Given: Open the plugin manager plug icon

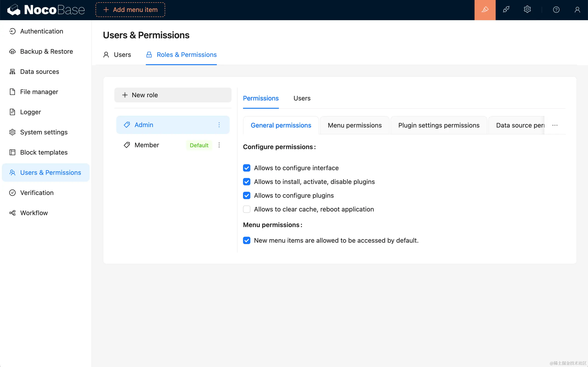Looking at the screenshot, I should coord(506,10).
